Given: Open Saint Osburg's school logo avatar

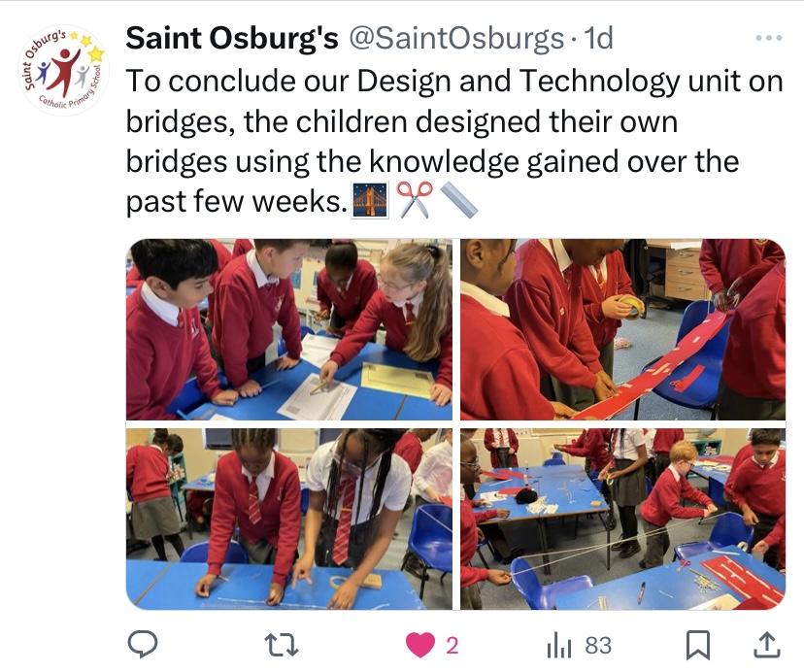Looking at the screenshot, I should tap(64, 70).
